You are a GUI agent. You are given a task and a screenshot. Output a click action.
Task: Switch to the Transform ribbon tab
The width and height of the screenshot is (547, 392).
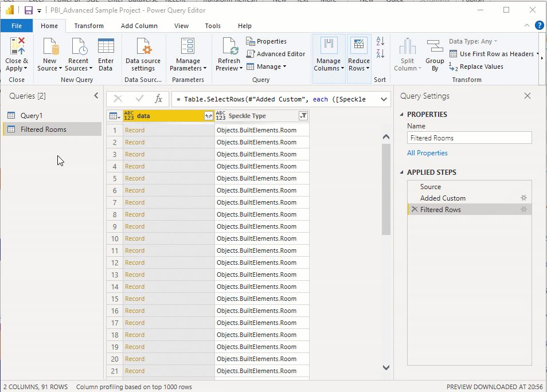point(88,26)
